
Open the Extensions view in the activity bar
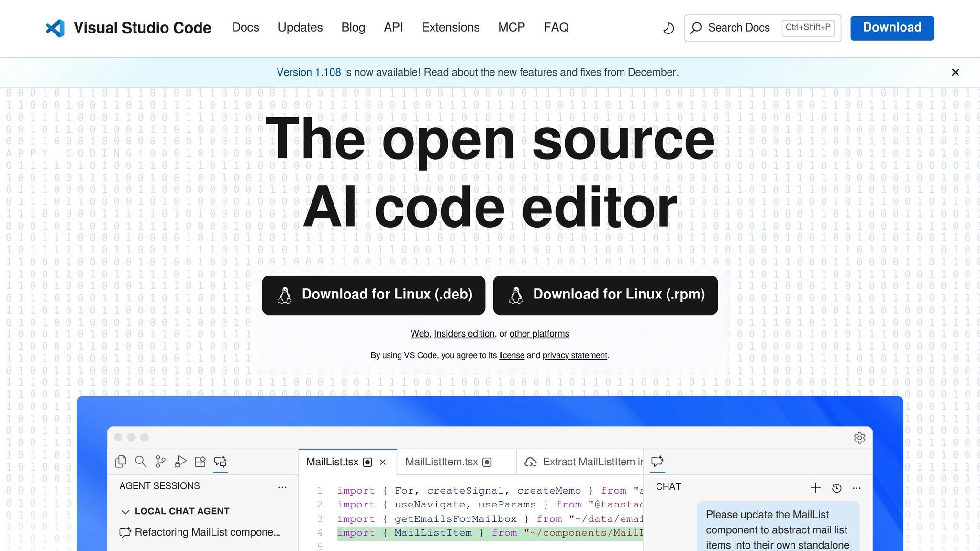point(200,462)
